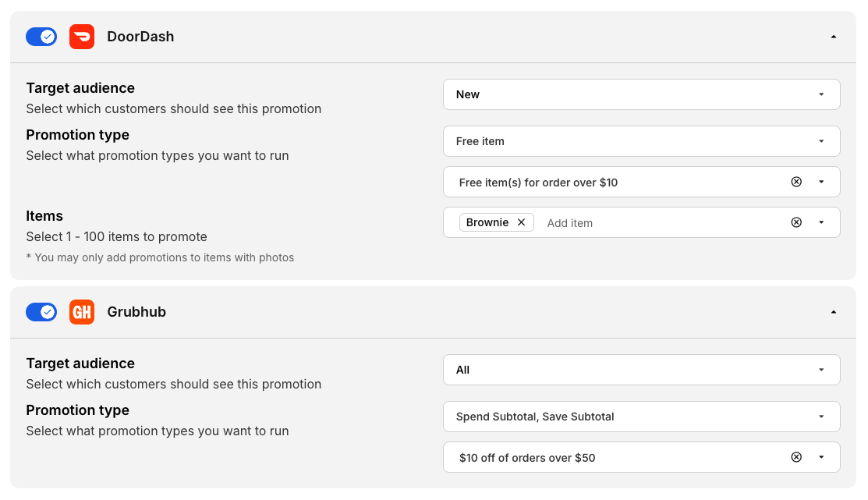Viewport: 868px width, 500px height.
Task: Expand the $10 off of orders over $50 options
Action: 821,457
